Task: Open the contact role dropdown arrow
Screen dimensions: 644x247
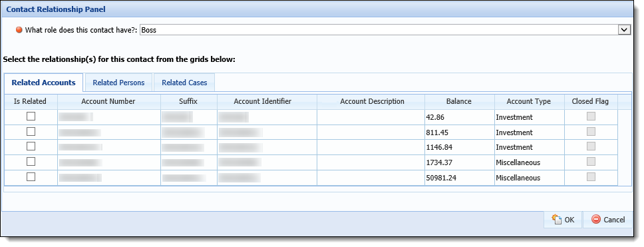Action: pyautogui.click(x=624, y=30)
